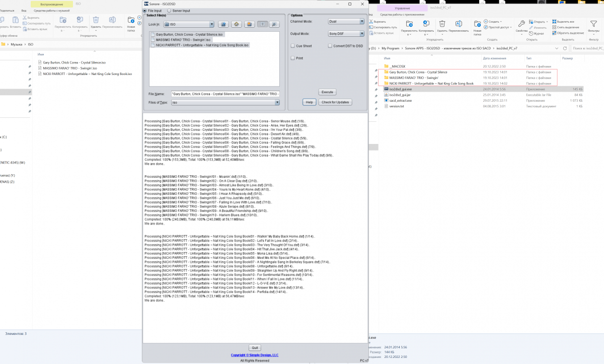Screen dimensions: 604x364
Task: Open Files of Type dropdown
Action: [225, 102]
